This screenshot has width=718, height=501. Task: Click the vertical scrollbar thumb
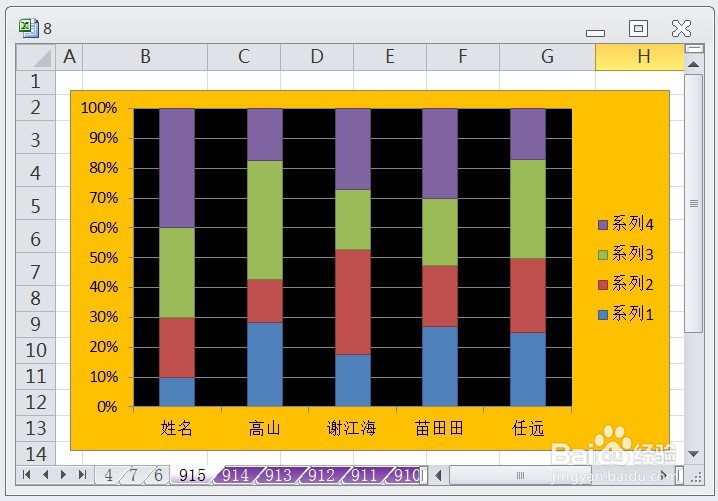[694, 203]
